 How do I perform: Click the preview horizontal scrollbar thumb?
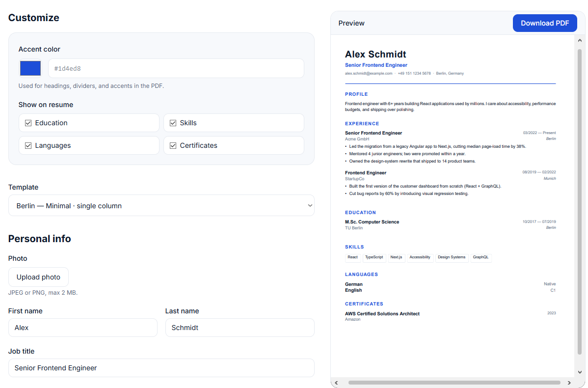(x=454, y=383)
